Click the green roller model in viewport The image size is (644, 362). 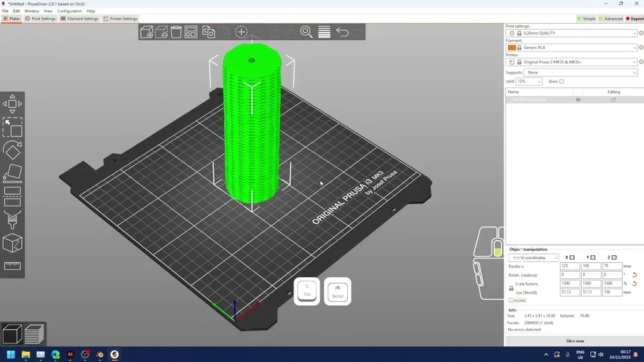(252, 123)
